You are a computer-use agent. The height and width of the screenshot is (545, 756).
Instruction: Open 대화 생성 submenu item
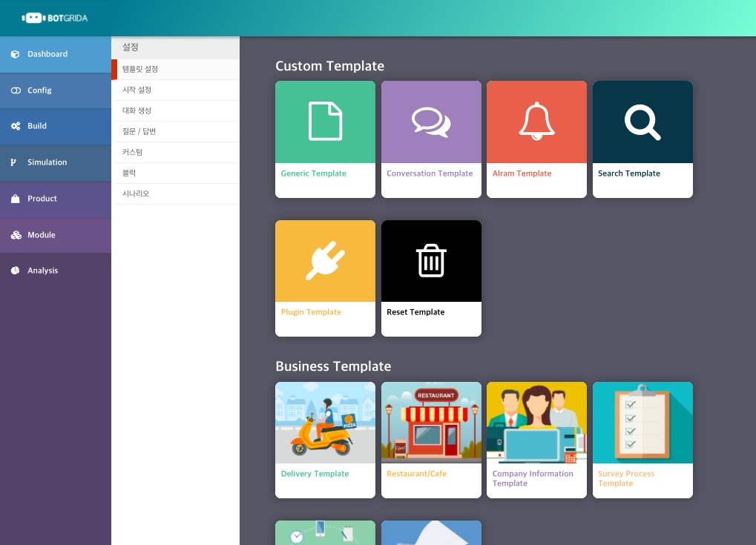(176, 110)
